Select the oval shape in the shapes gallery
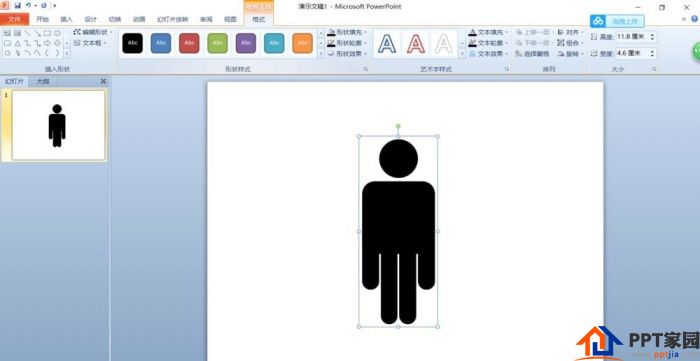Viewport: 700px width, 361px height. click(58, 33)
